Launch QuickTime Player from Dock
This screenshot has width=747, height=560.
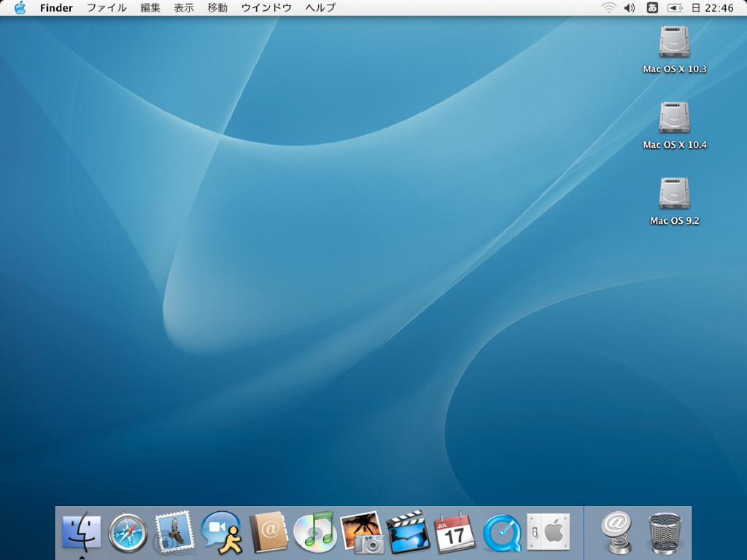point(502,533)
